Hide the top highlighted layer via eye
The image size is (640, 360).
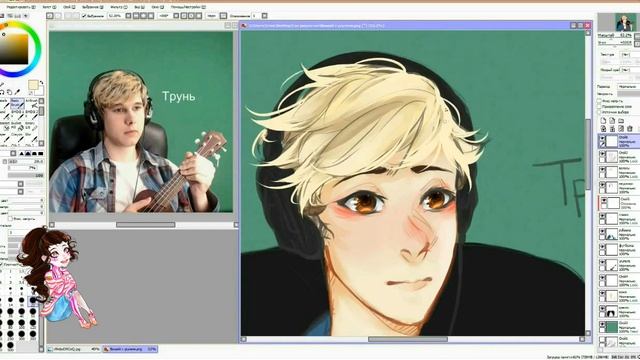coord(602,139)
